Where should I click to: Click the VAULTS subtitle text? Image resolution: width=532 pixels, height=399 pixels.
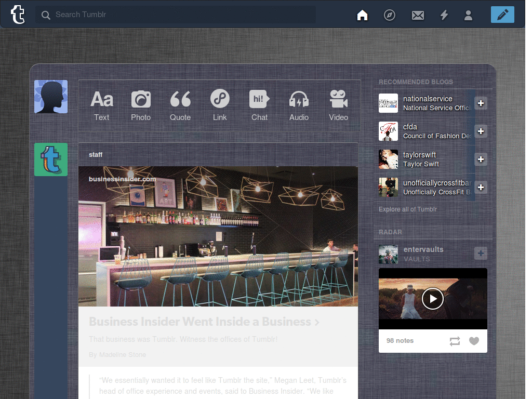pyautogui.click(x=417, y=259)
